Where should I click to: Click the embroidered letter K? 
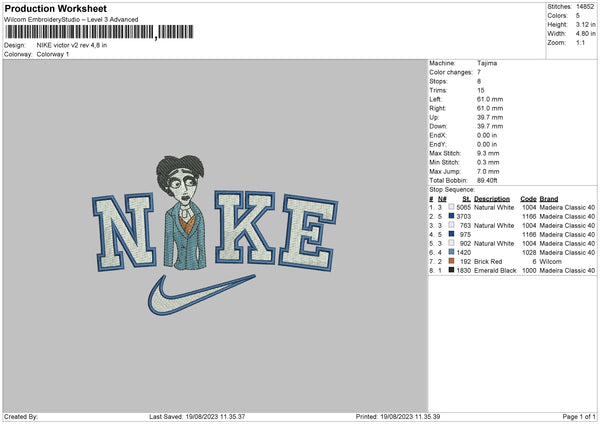245,227
